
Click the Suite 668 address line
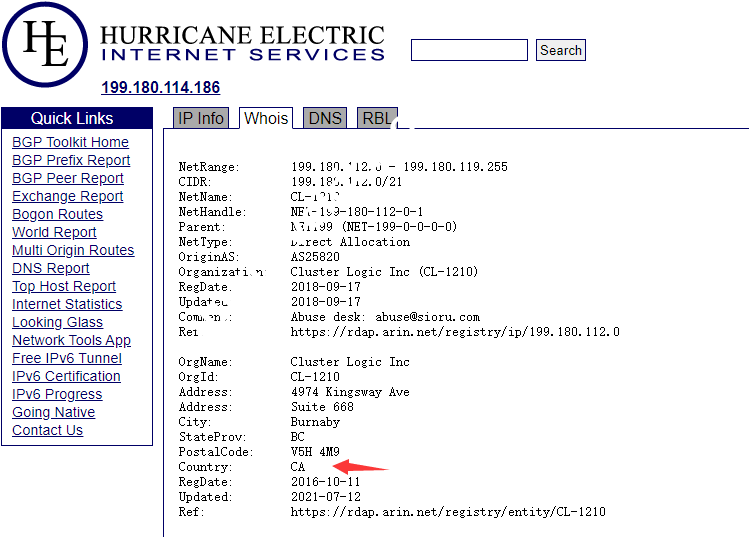pos(322,407)
